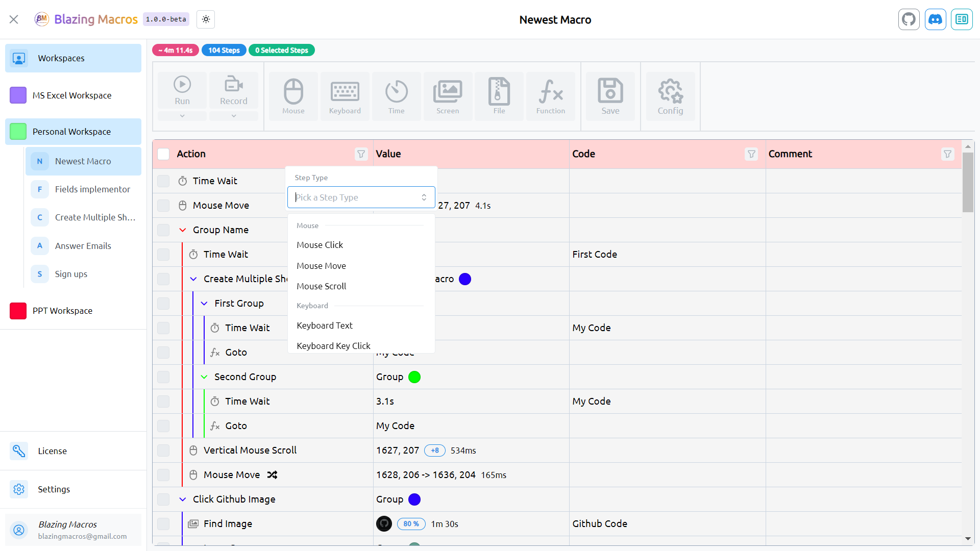The image size is (980, 551).
Task: Collapse the First Group chevron
Action: click(204, 304)
